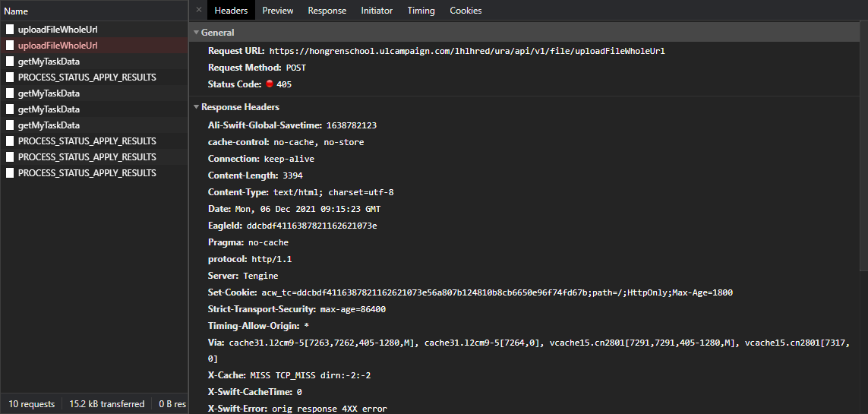The image size is (868, 414).
Task: Click the cache-control value no-cache, no-store
Action: tap(319, 142)
